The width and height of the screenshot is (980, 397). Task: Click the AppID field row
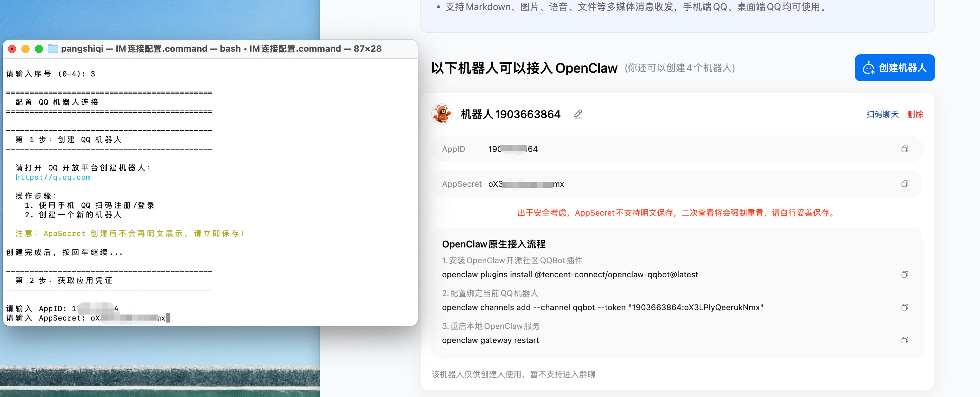pyautogui.click(x=677, y=149)
